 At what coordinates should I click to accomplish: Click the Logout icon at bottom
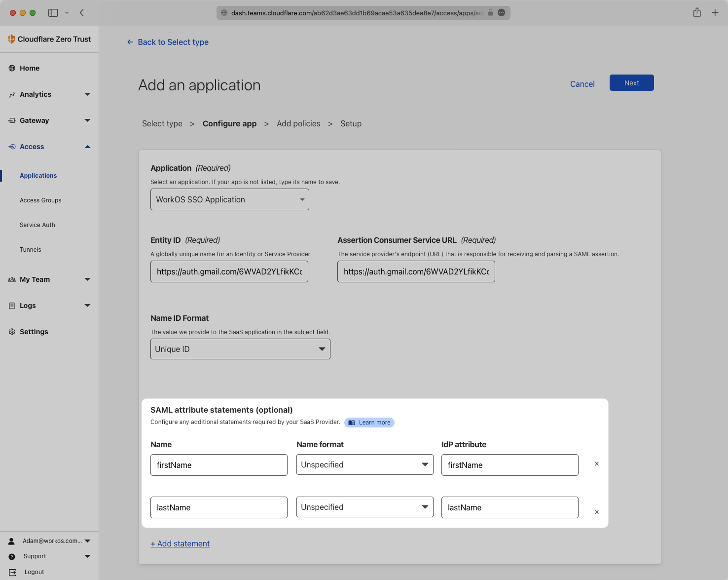[12, 572]
